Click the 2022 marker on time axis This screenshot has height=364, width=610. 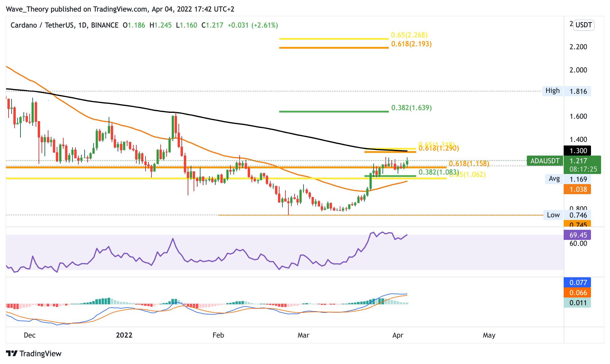[124, 335]
